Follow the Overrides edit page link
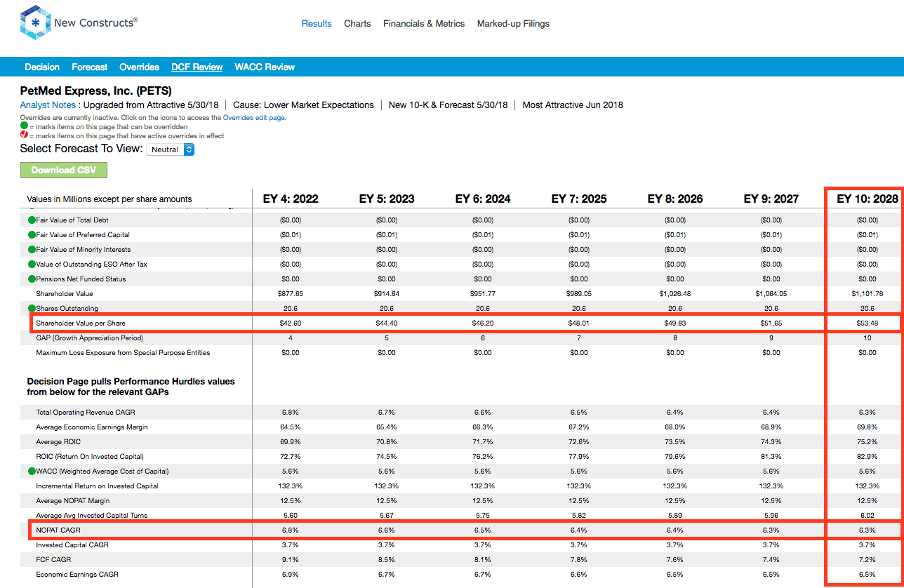 click(253, 118)
